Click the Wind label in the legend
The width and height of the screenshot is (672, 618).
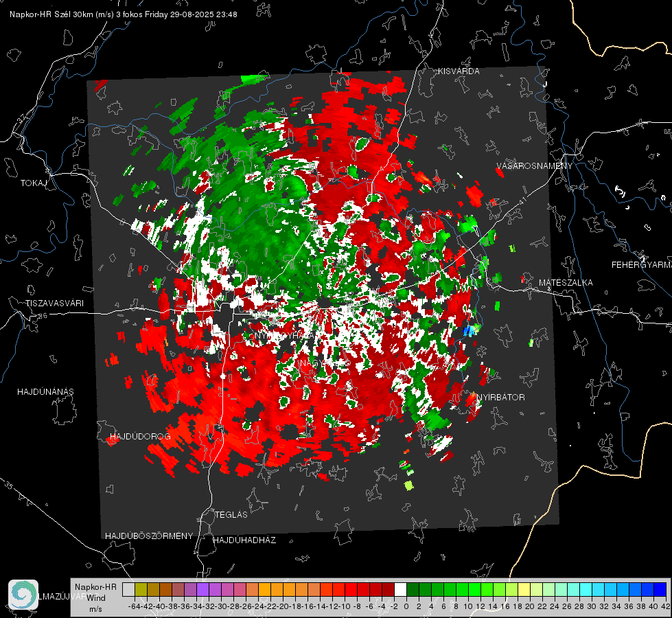96,597
